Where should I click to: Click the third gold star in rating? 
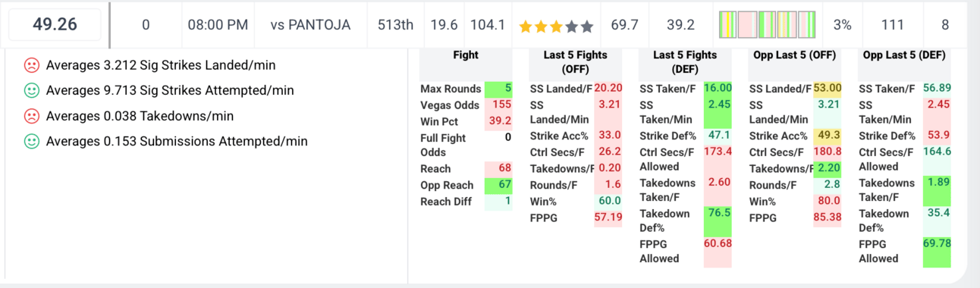[x=556, y=26]
